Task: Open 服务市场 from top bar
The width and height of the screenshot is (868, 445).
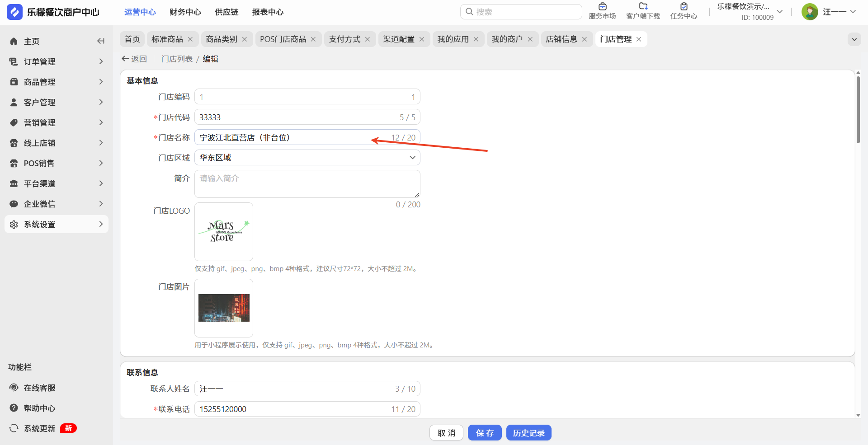Action: click(x=602, y=11)
